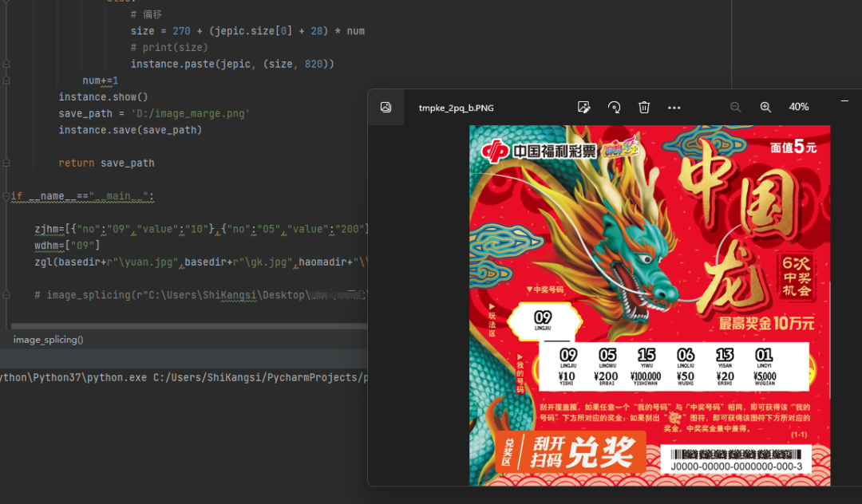This screenshot has width=862, height=504.
Task: Open the three-dot more options menu
Action: pos(674,108)
